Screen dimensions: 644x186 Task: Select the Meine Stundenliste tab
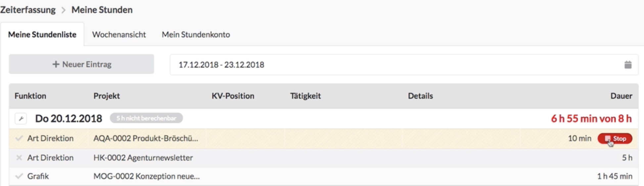pos(42,34)
